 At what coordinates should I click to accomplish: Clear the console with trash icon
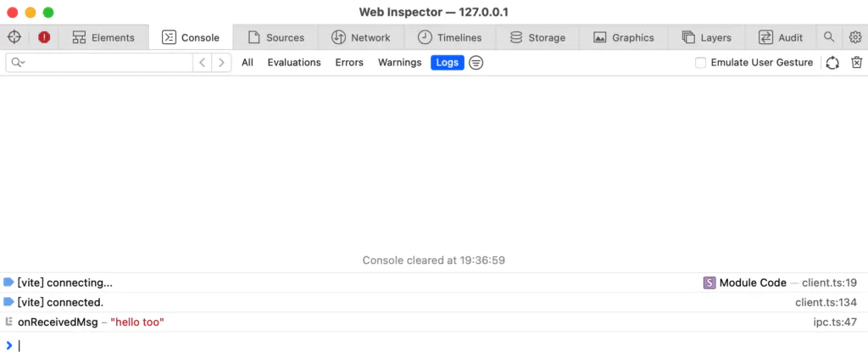857,63
